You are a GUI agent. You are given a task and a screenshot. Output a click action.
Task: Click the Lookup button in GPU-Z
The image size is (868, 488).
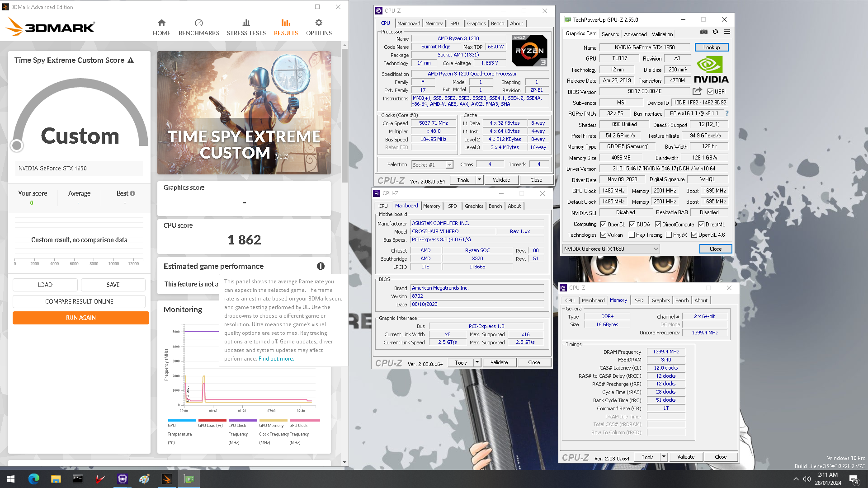coord(711,47)
